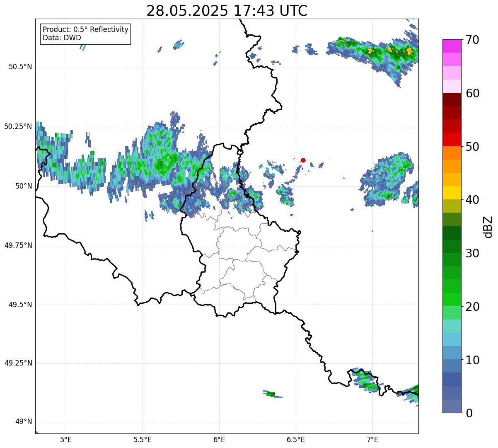Click the small green echo near 6.3°E 49.1°N

point(271,394)
